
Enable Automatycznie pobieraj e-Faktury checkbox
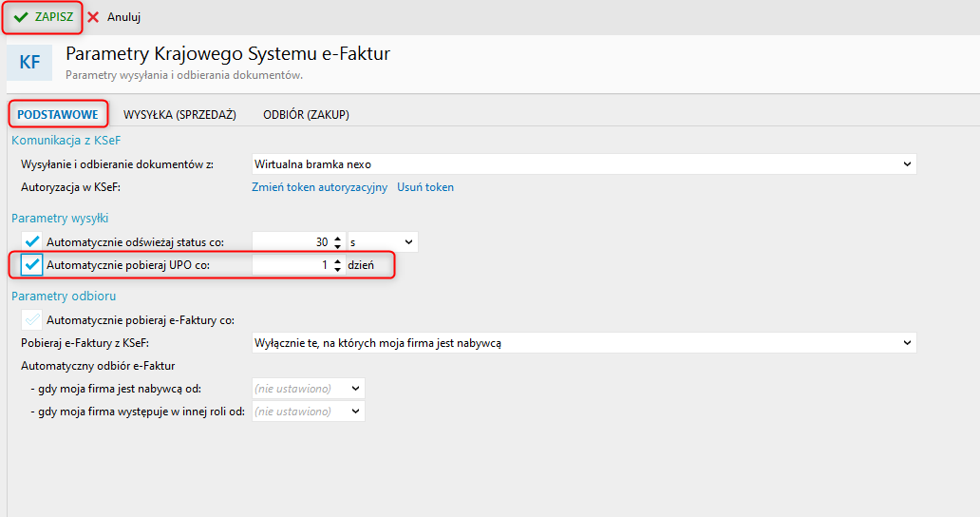[32, 320]
